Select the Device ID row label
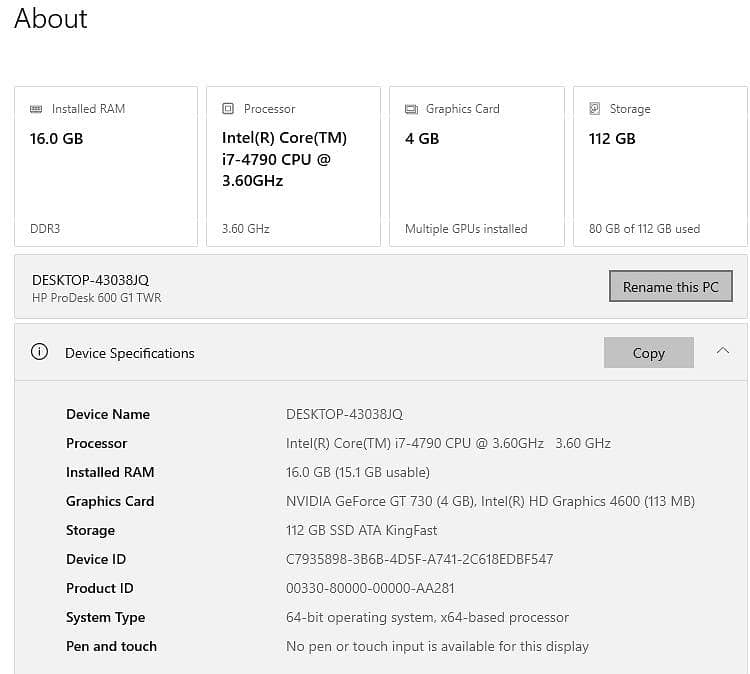 click(x=96, y=559)
